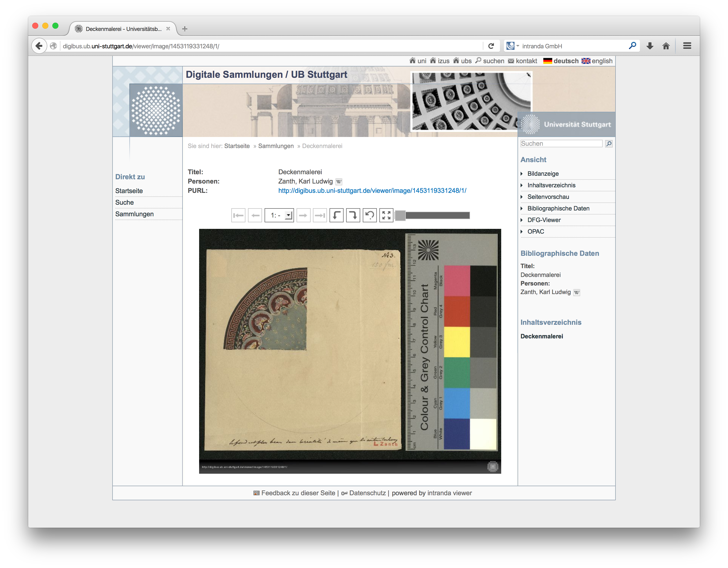Viewport: 728px width, 568px height.
Task: Open 'Sammlungen' under Direkt zu
Action: pyautogui.click(x=134, y=214)
